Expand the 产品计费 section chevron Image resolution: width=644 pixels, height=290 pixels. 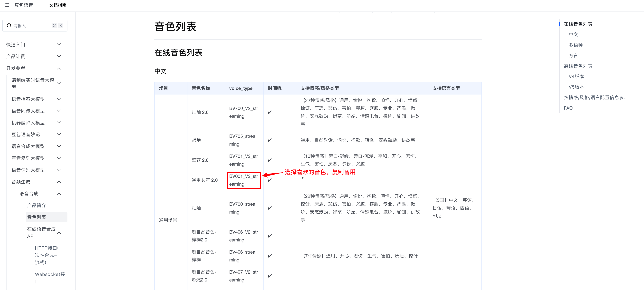[59, 56]
